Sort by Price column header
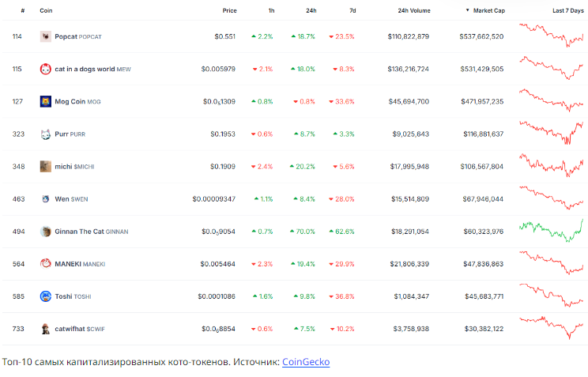Screen dimensions: 588x377 point(229,10)
